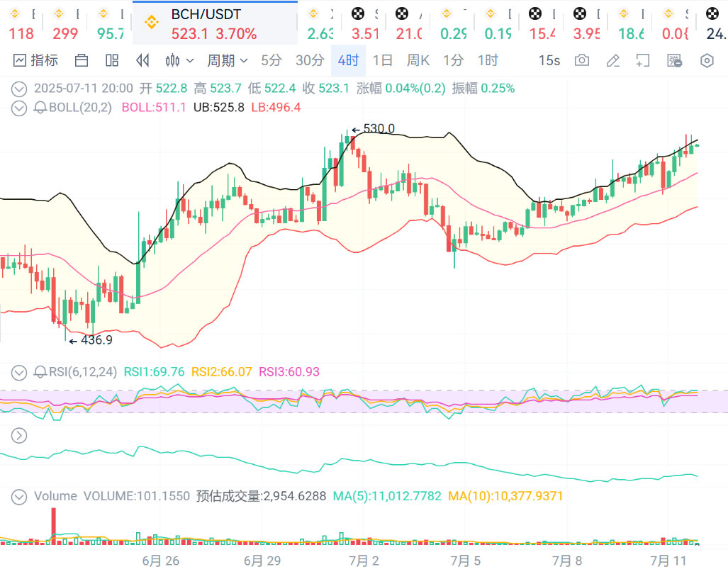728x574 pixels.
Task: Select the candlestick chart type icon
Action: (172, 60)
